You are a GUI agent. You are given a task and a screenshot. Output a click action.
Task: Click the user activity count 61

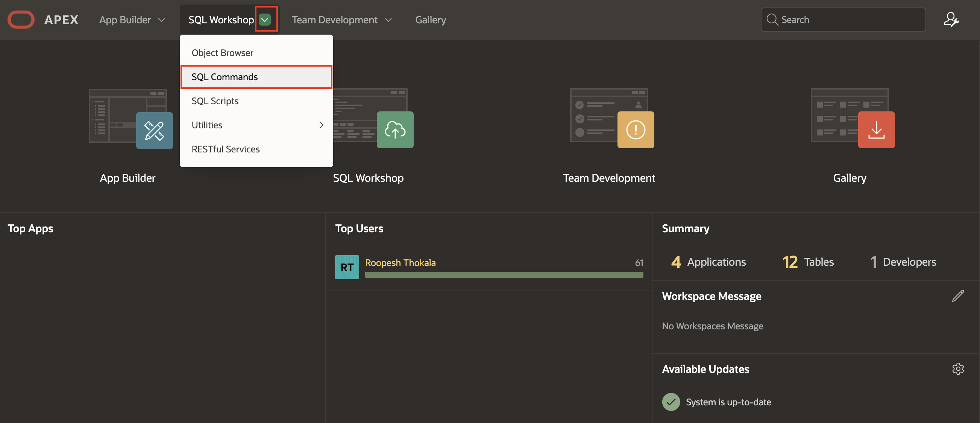tap(639, 262)
